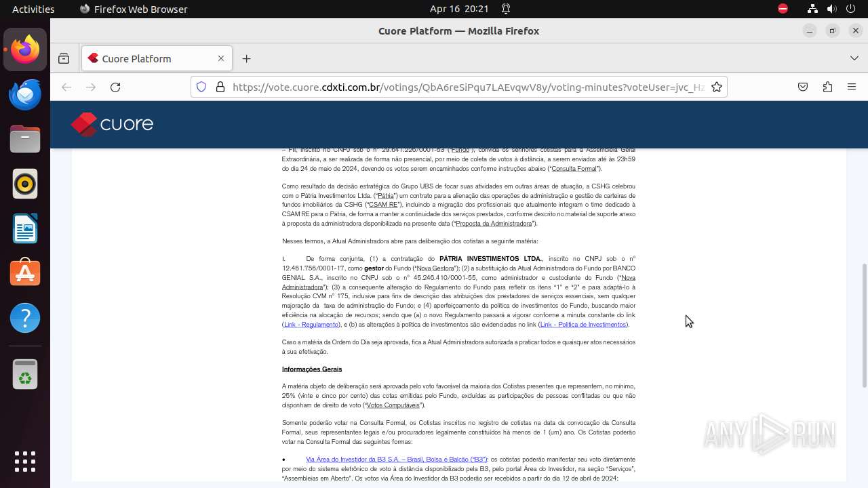Screen dimensions: 868x488
Task: Open the network status tray icon
Action: pyautogui.click(x=812, y=9)
